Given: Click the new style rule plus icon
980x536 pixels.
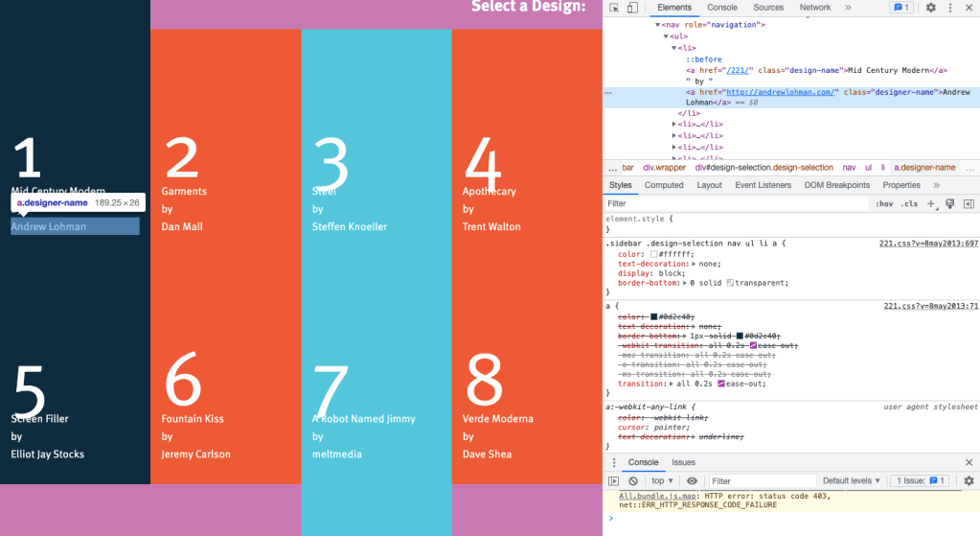Looking at the screenshot, I should click(x=931, y=204).
